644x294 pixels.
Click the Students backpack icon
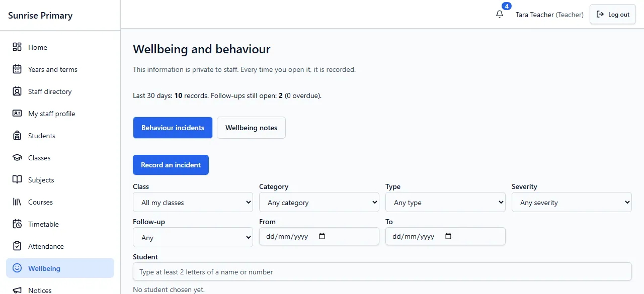17,135
